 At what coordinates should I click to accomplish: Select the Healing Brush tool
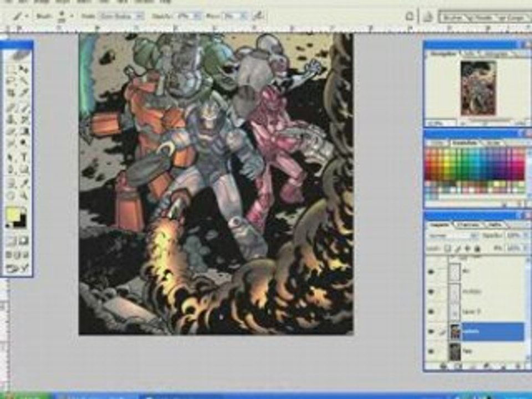point(11,108)
